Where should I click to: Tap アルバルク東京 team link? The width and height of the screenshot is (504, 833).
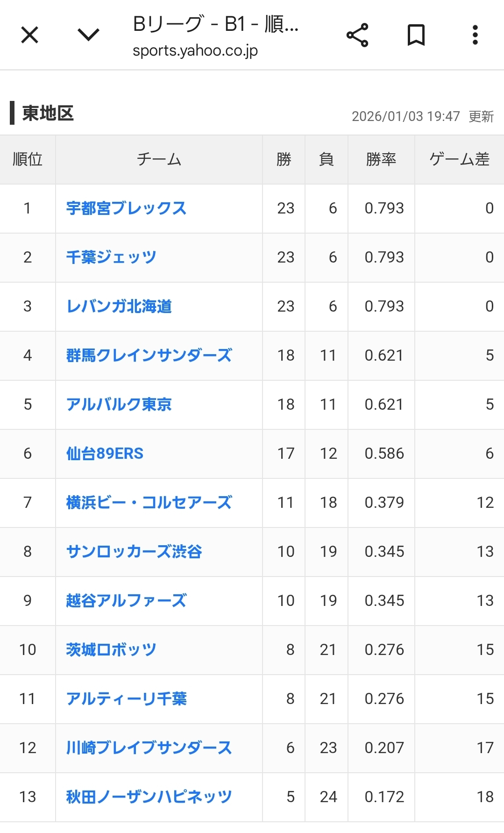click(119, 405)
